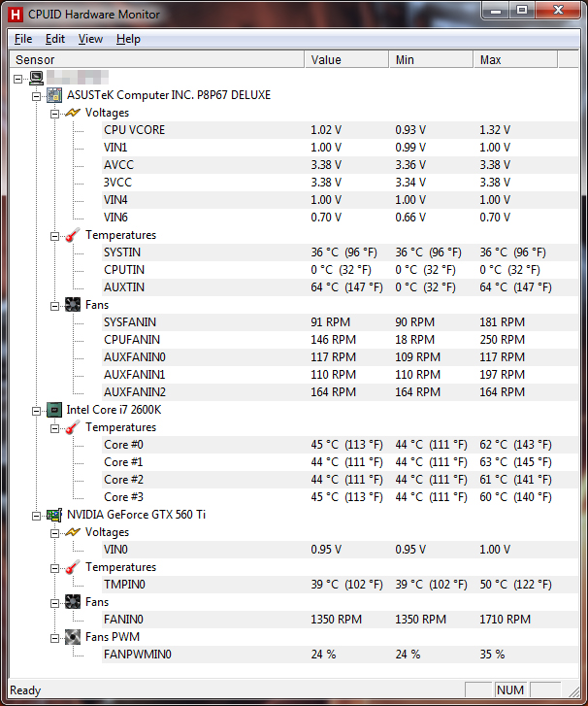Click the Max column header
The width and height of the screenshot is (588, 706).
click(515, 59)
